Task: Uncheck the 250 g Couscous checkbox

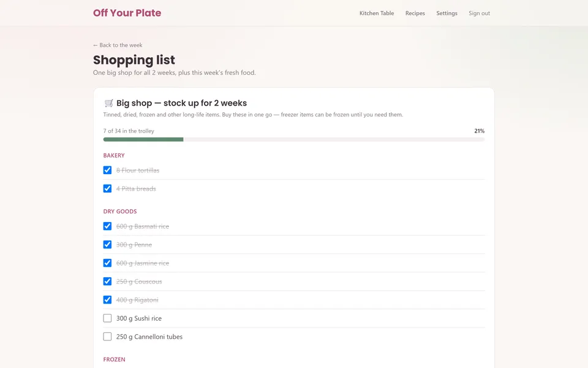Action: [x=107, y=282]
